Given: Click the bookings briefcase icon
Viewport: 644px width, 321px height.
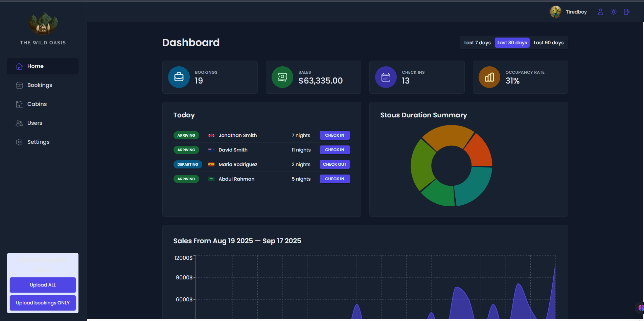Looking at the screenshot, I should tap(179, 77).
